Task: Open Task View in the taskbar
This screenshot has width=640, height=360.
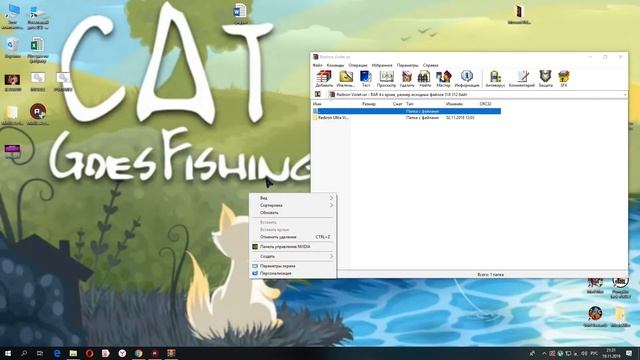Action: tap(40, 353)
